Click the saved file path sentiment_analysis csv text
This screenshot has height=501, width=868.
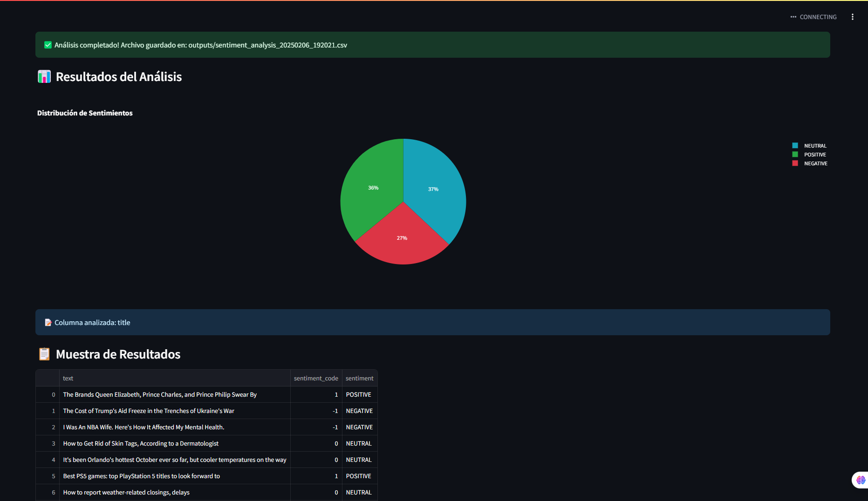pos(267,45)
